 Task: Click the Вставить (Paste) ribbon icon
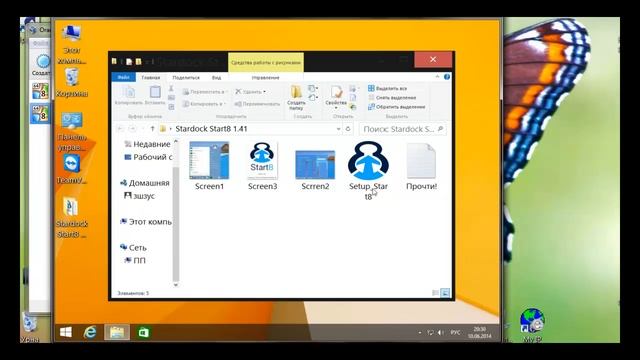pyautogui.click(x=155, y=96)
